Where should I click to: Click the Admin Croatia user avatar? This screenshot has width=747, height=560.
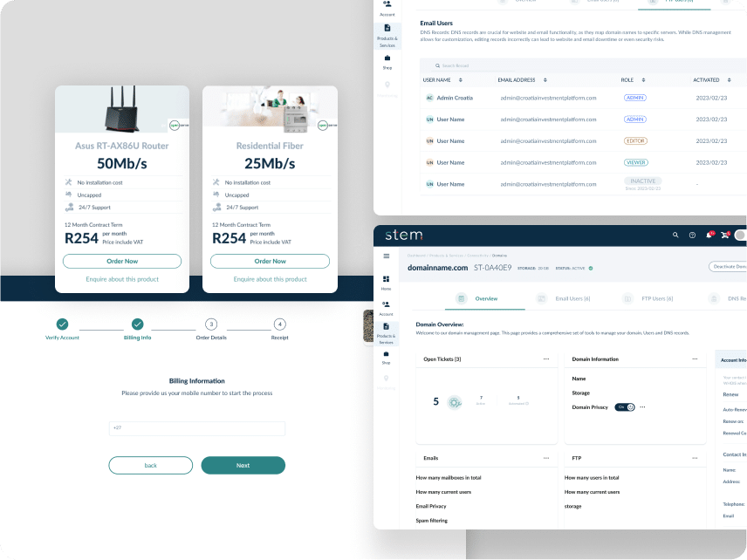(x=429, y=98)
